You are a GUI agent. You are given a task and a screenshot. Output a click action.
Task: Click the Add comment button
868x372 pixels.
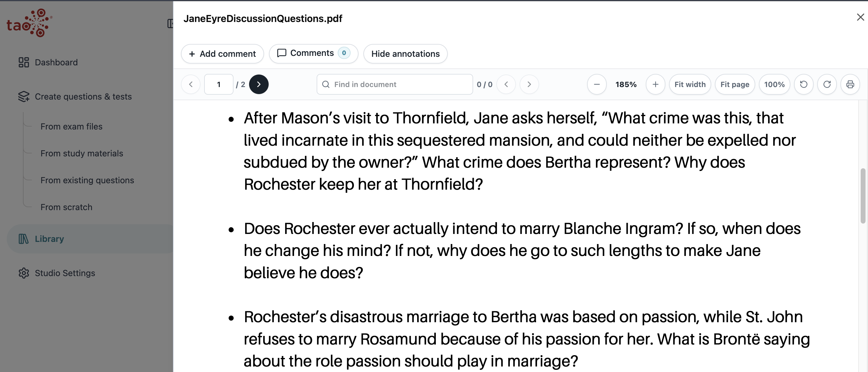223,53
